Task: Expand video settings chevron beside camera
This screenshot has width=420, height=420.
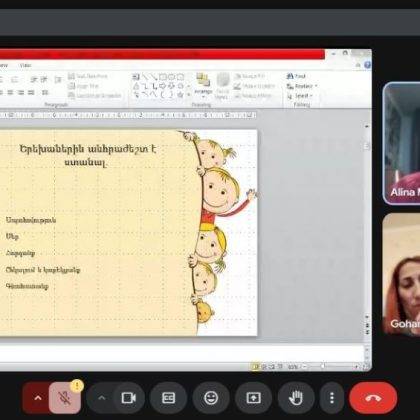Action: point(101,398)
